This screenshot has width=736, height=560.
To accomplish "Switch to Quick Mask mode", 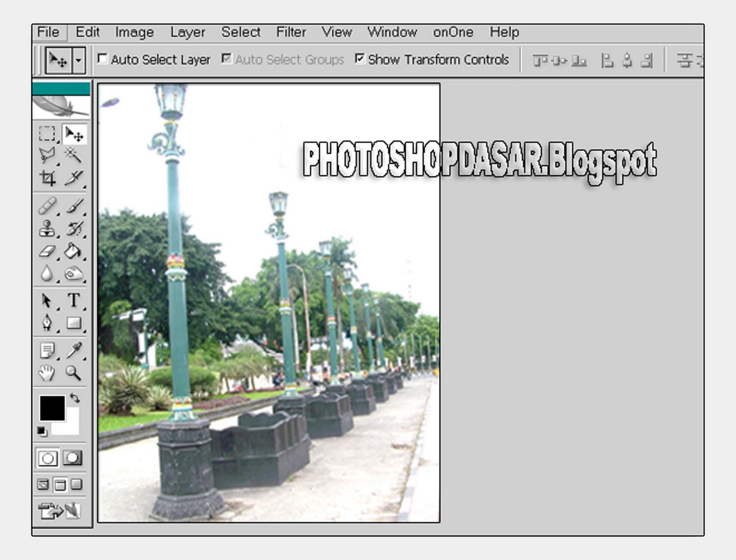I will pos(72,458).
